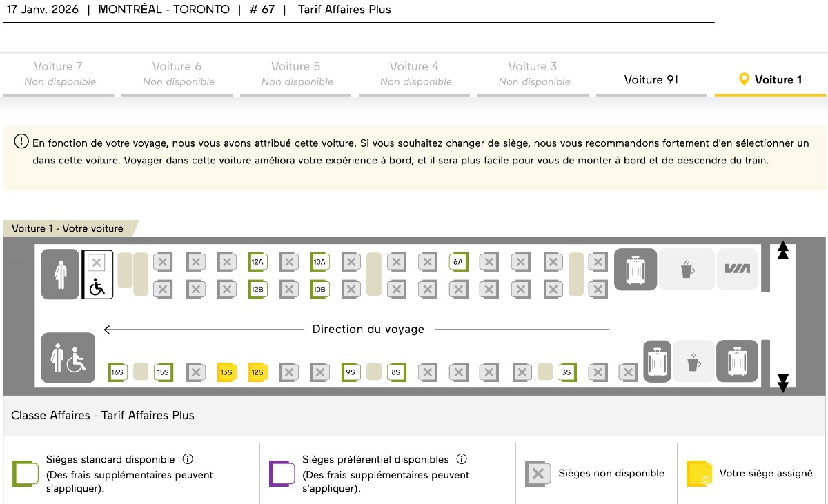Click the yellow Votre siège assigné swatch
The image size is (828, 504).
pyautogui.click(x=698, y=474)
